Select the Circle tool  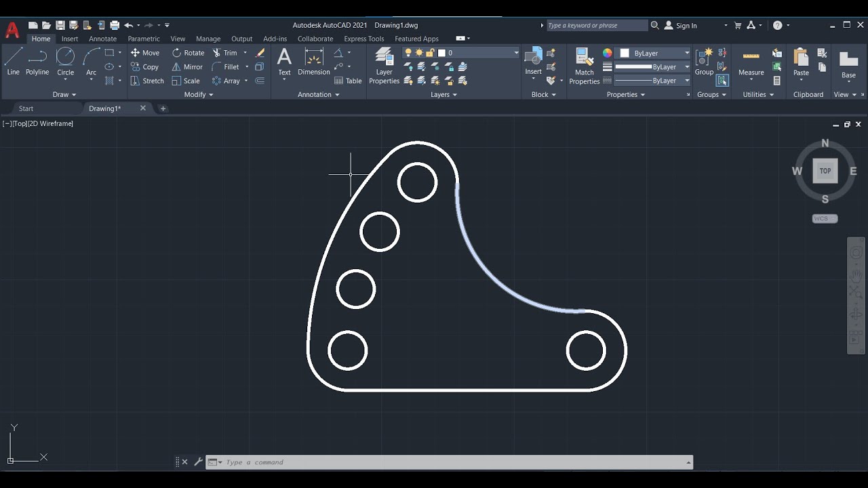tap(65, 61)
